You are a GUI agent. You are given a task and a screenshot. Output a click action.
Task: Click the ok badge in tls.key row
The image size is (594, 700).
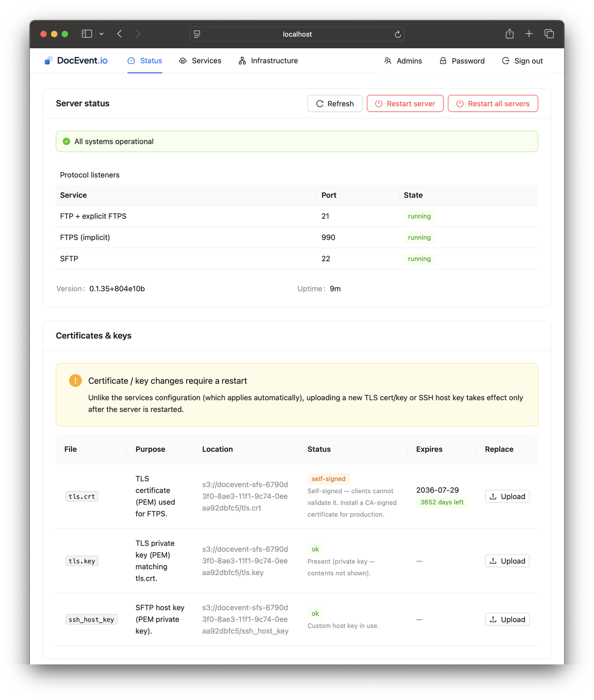coord(315,549)
